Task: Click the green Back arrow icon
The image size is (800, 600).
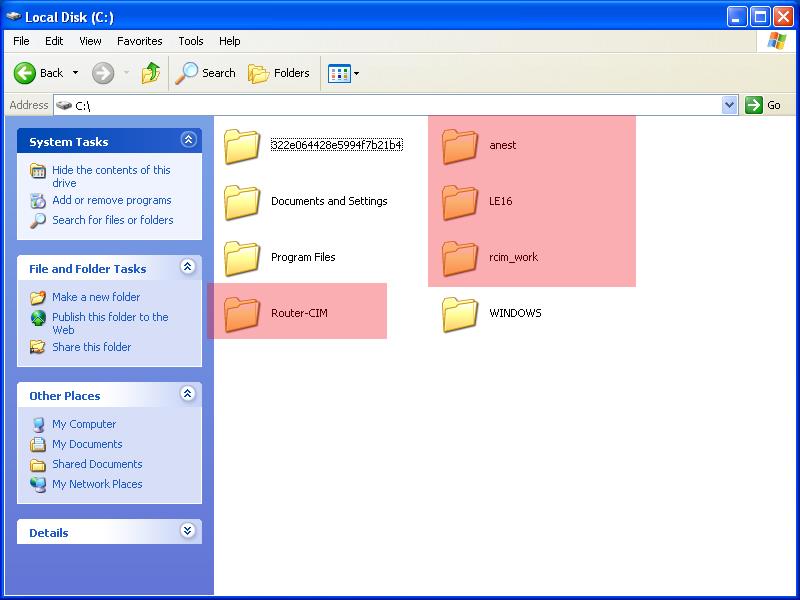Action: (x=24, y=73)
